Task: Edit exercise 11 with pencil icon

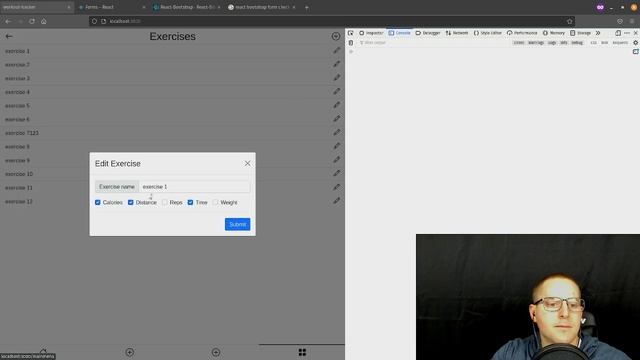Action: pos(336,187)
